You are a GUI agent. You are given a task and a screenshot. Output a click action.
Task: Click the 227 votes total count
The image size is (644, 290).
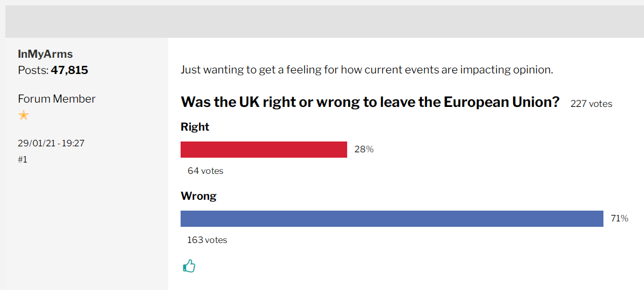591,104
